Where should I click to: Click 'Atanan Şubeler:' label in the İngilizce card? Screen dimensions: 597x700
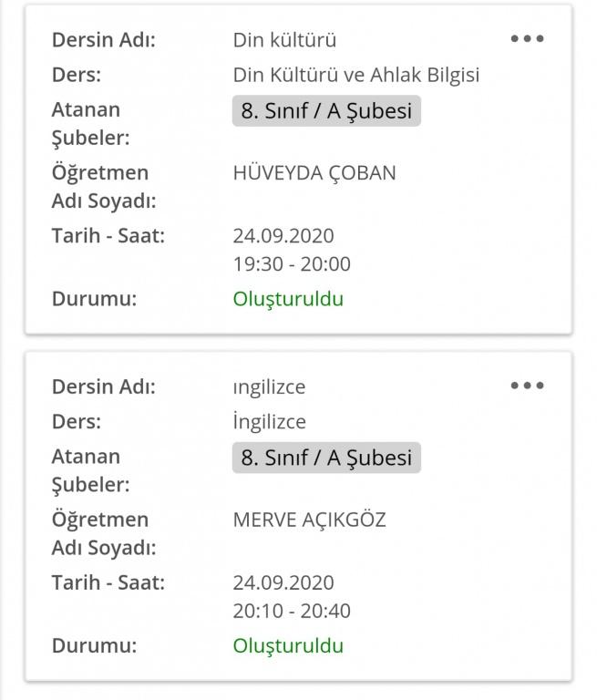coord(90,470)
